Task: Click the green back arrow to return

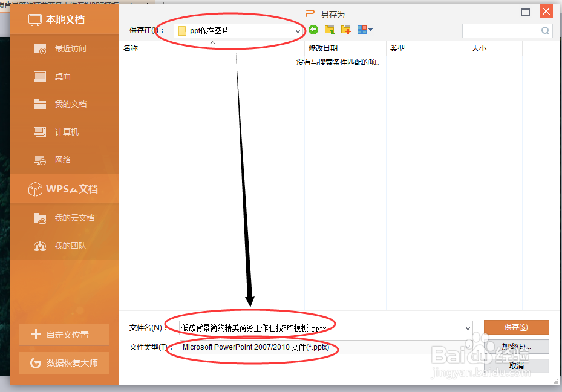Action: tap(313, 29)
